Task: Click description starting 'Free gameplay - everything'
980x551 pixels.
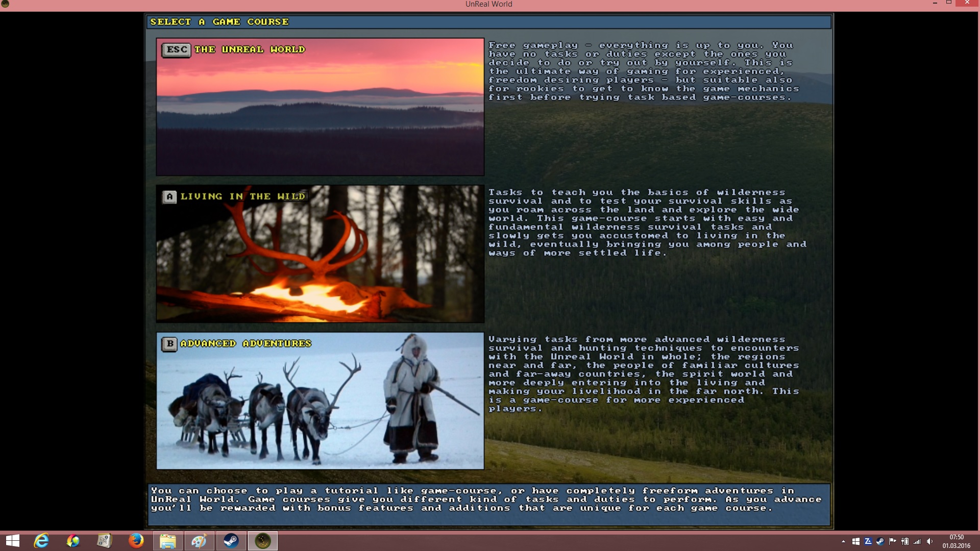Action: [643, 71]
